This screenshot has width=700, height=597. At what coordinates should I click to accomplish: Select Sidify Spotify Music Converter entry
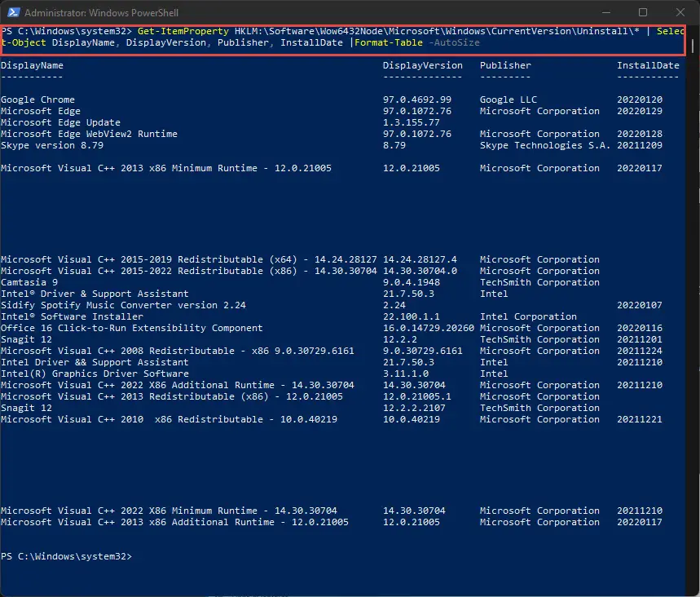pos(123,305)
